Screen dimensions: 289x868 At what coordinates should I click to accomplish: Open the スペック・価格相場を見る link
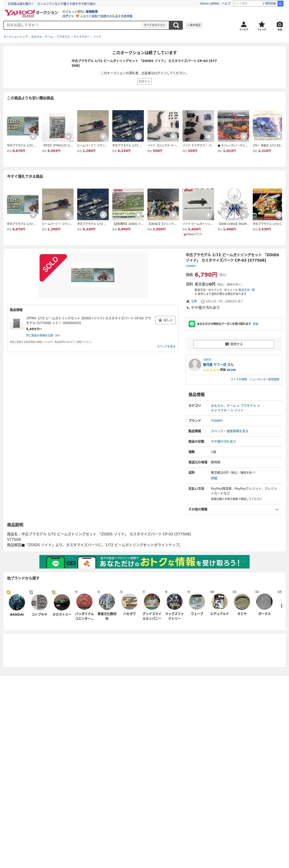229,431
